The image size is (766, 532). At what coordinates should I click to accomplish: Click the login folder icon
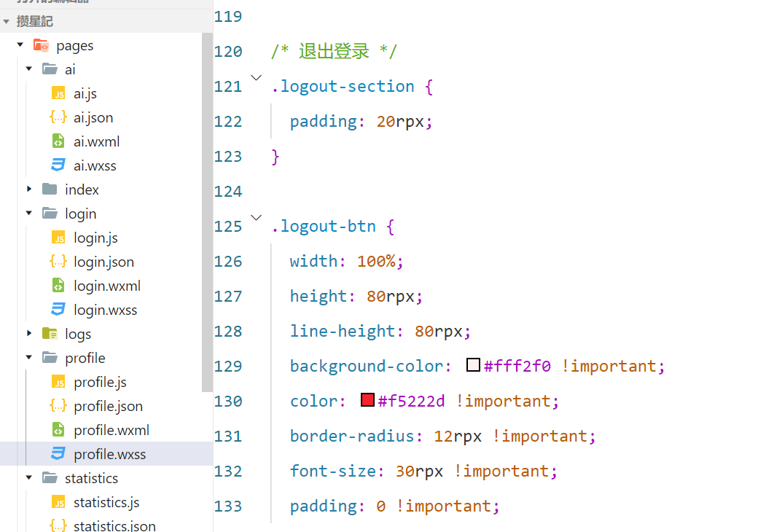(x=50, y=214)
